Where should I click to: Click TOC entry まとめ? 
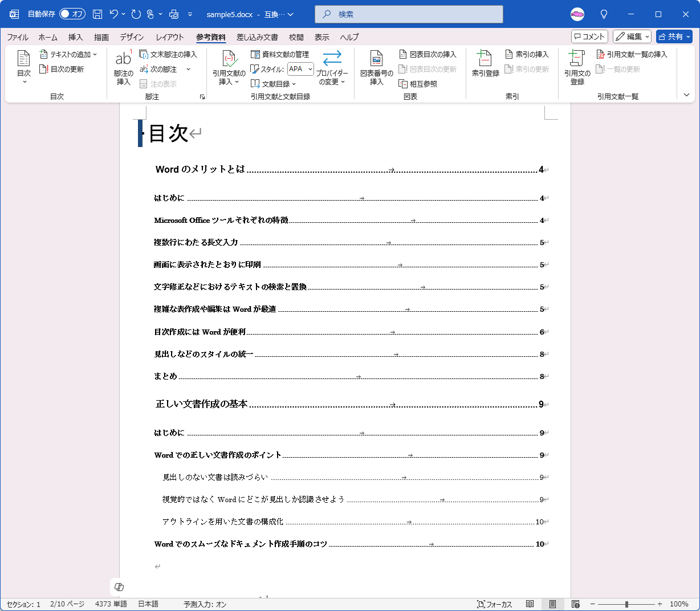(x=349, y=376)
